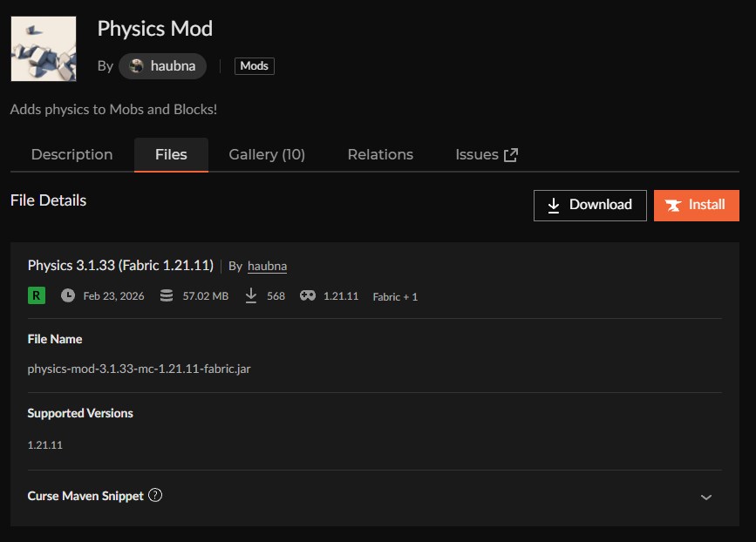The image size is (756, 542).
Task: Click the download count arrow icon
Action: click(x=251, y=295)
